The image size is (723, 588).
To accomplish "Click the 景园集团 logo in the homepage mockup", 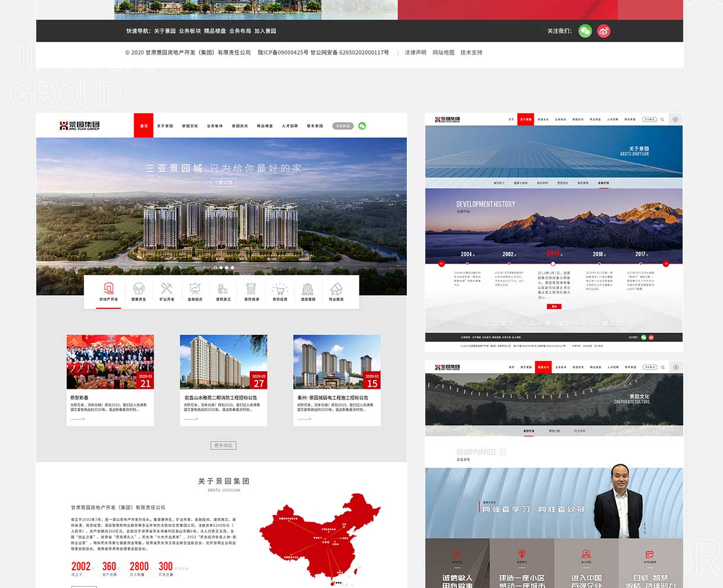I will click(79, 126).
